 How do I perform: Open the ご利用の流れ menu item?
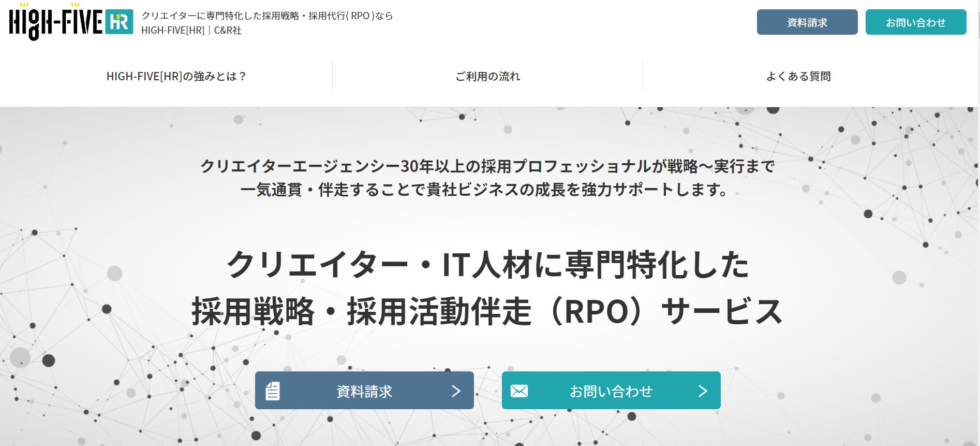tap(488, 76)
